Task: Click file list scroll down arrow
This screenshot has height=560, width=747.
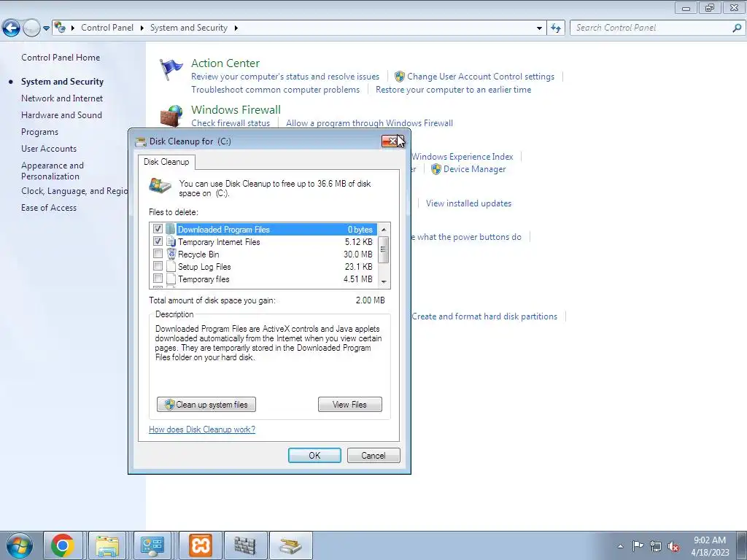Action: coord(384,282)
